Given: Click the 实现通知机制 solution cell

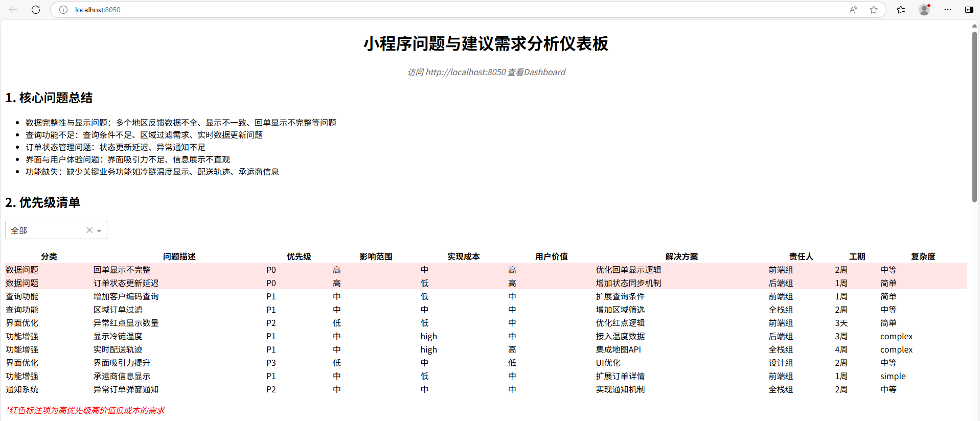Looking at the screenshot, I should tap(682, 389).
